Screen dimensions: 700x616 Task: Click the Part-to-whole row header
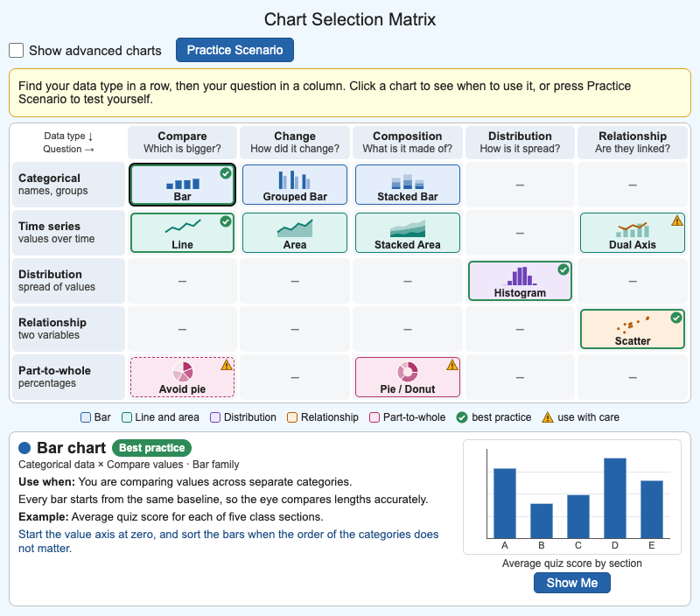pyautogui.click(x=68, y=378)
